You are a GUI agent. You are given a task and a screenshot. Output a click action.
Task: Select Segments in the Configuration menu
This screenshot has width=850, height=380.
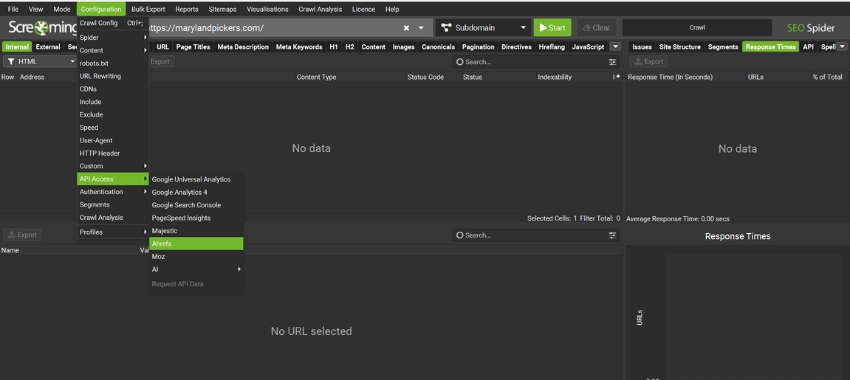[113, 205]
